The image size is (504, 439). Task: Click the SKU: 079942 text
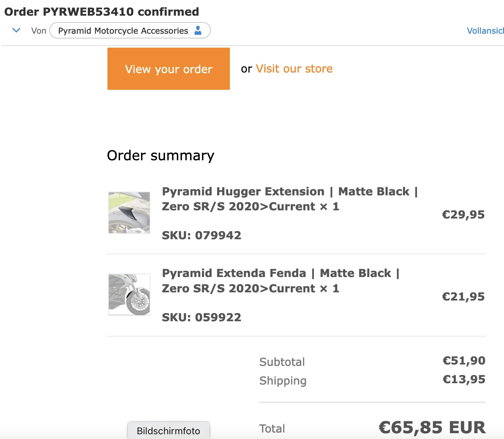click(x=201, y=235)
